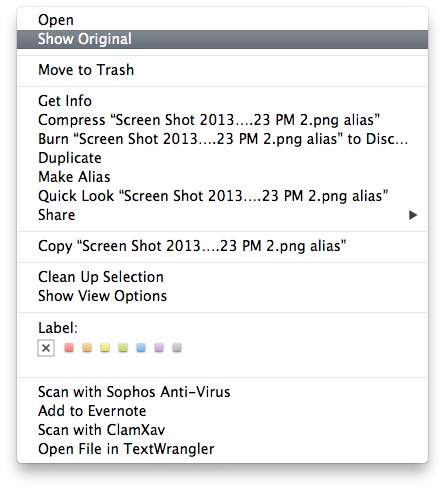Apply the orange label color
The image size is (445, 490).
point(87,348)
